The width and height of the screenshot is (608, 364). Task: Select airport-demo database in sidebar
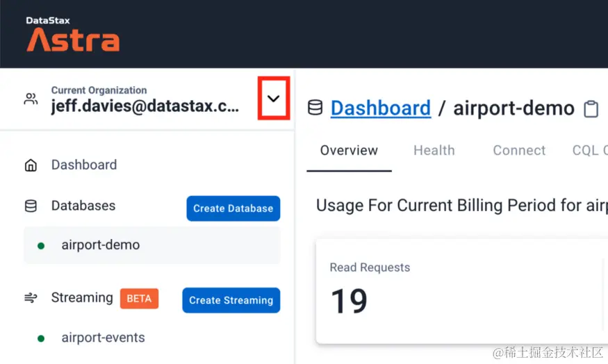click(101, 245)
